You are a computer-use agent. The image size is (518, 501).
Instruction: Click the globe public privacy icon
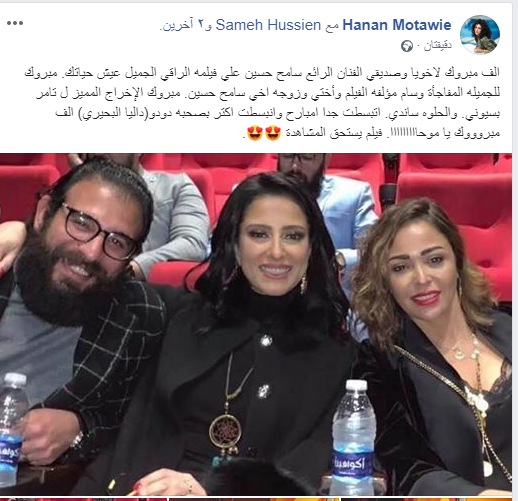(407, 46)
